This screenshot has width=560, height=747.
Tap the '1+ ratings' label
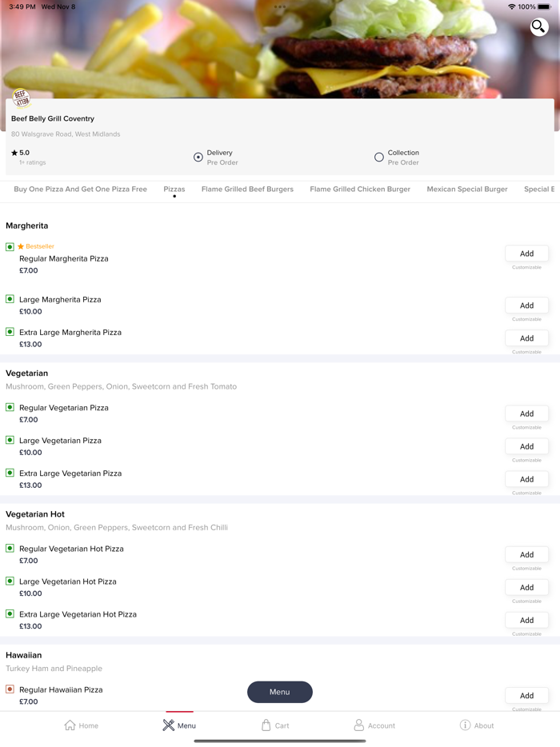coord(33,162)
